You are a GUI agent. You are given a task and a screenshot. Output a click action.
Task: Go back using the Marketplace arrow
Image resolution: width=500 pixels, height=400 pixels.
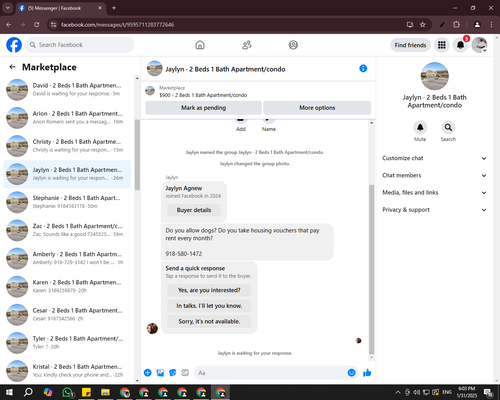coord(12,67)
